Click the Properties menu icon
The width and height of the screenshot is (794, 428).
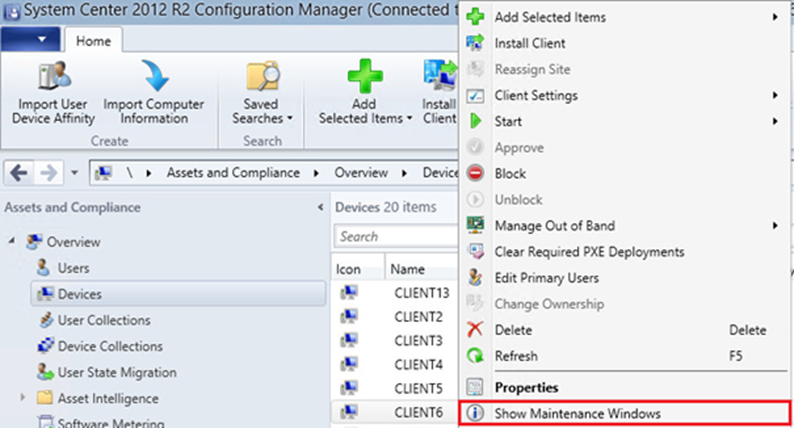tap(475, 387)
